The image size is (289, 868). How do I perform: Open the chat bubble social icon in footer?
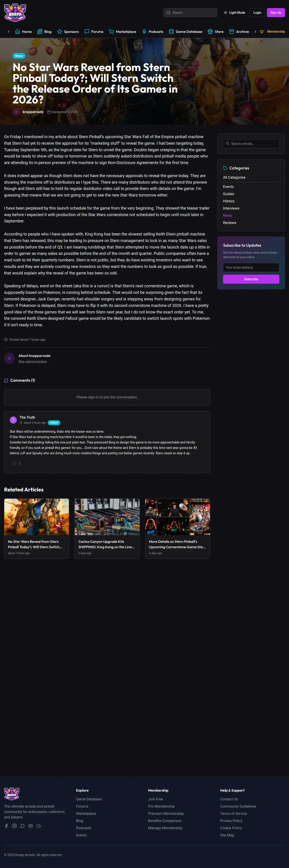[23, 826]
